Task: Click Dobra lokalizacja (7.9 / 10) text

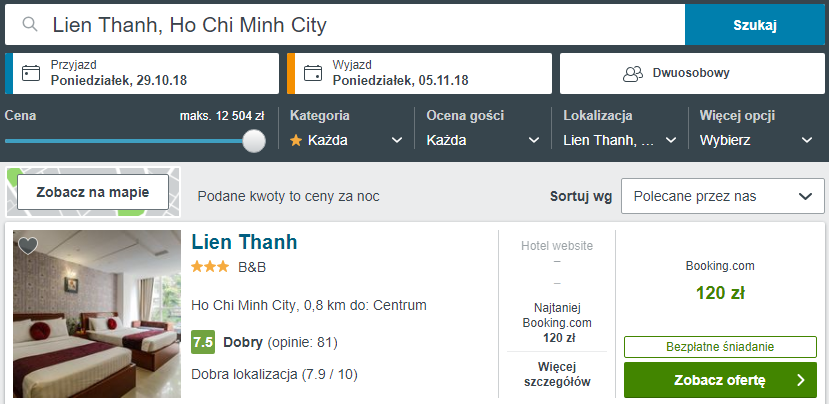Action: coord(274,375)
